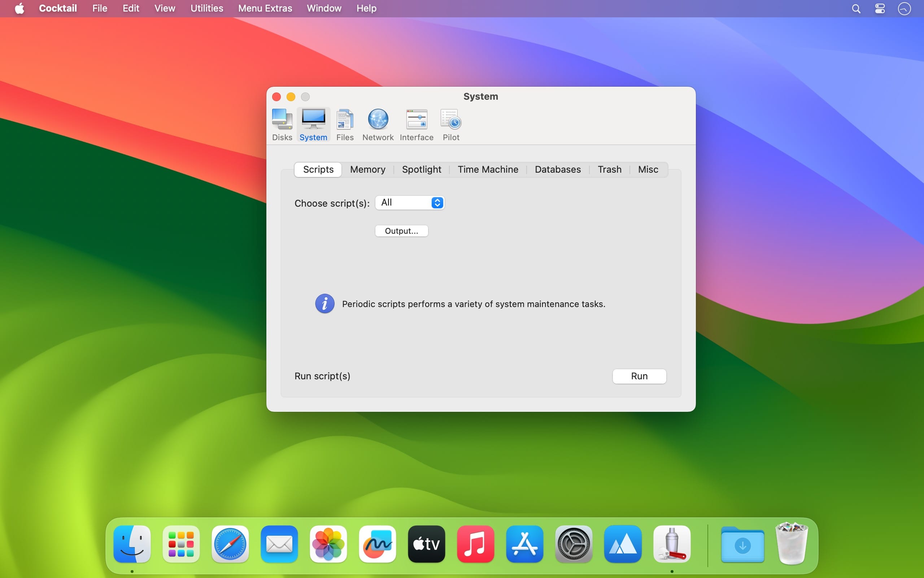Click the Cocktail shaker icon in Dock

pyautogui.click(x=672, y=544)
